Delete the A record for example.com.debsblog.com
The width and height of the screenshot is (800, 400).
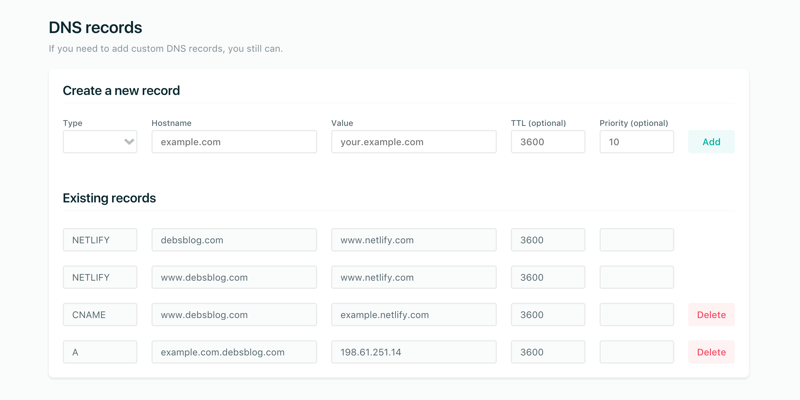[x=711, y=352]
